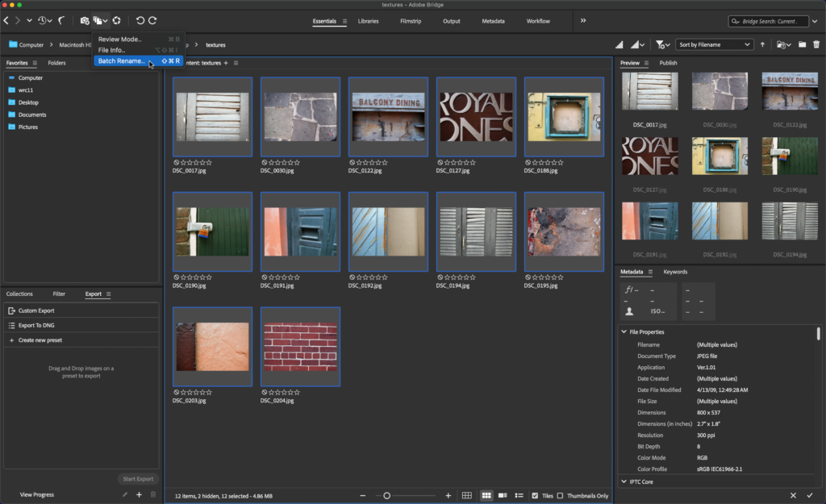Toggle the grid lock view button
The height and width of the screenshot is (504, 826).
click(467, 495)
